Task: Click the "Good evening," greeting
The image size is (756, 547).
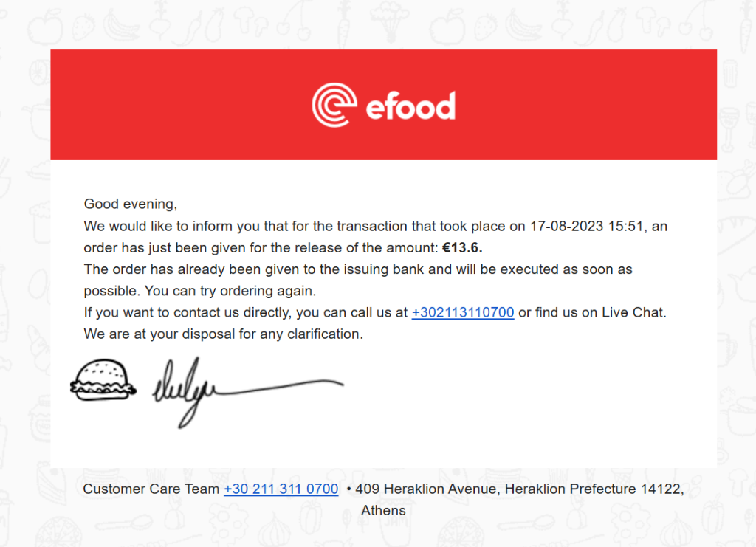Action: [131, 204]
